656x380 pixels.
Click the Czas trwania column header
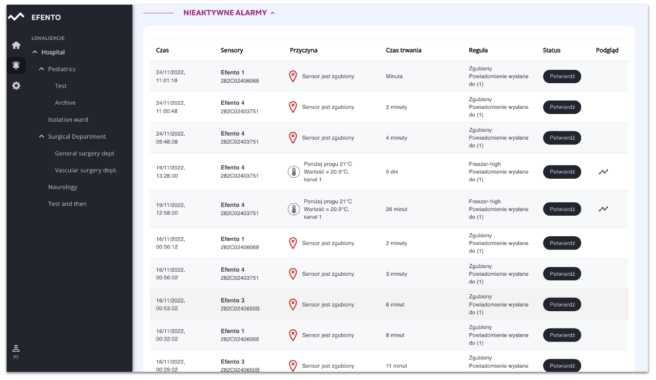pos(403,50)
